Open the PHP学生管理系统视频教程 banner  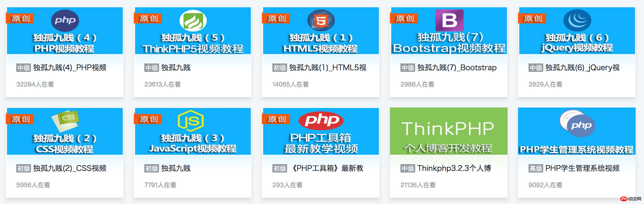click(577, 131)
